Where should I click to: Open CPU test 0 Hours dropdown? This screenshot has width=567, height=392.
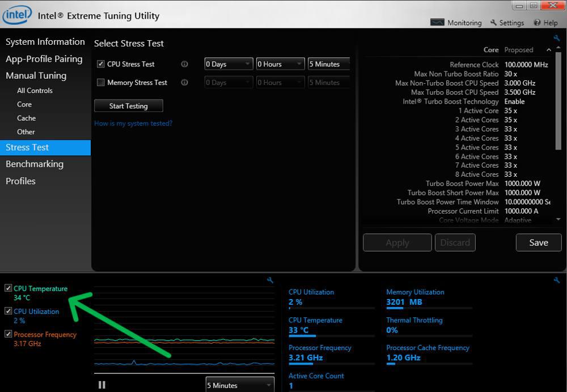280,64
